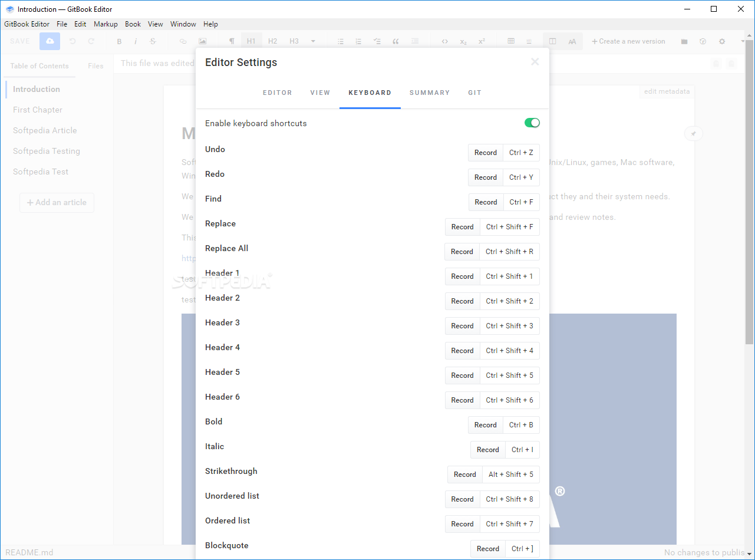Close the Editor Settings dialog
The height and width of the screenshot is (560, 755).
[535, 62]
